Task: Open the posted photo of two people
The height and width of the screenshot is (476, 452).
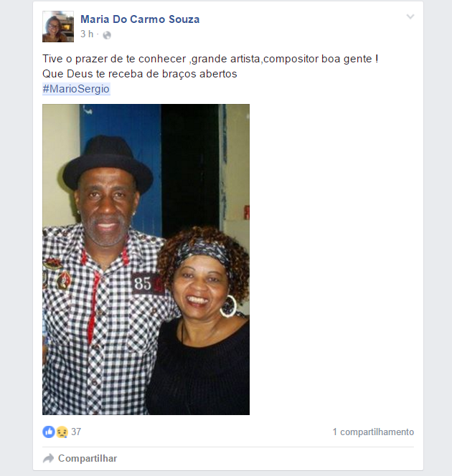Action: click(x=146, y=260)
